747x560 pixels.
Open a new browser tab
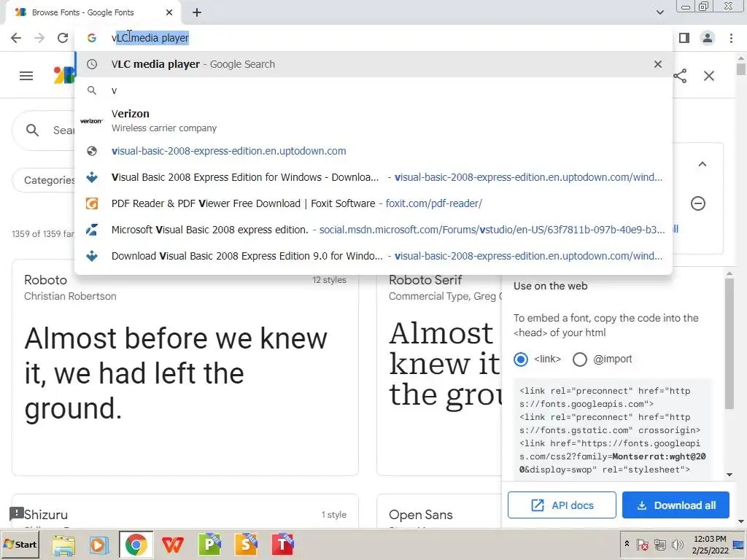tap(197, 12)
